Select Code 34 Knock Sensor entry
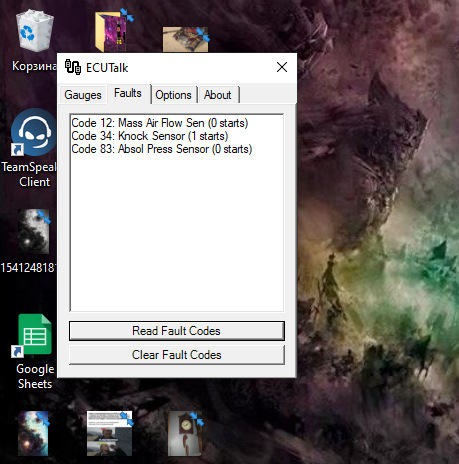The width and height of the screenshot is (459, 464). point(150,136)
